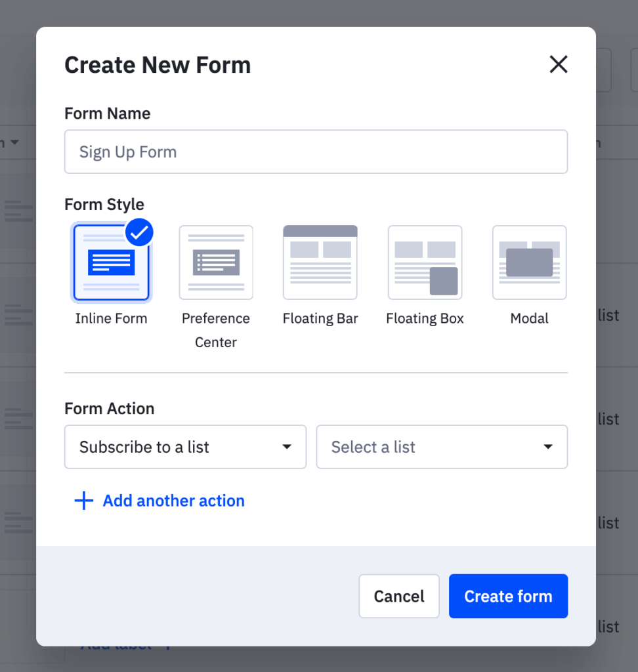Click the plus icon for adding an action
This screenshot has width=638, height=672.
point(84,501)
